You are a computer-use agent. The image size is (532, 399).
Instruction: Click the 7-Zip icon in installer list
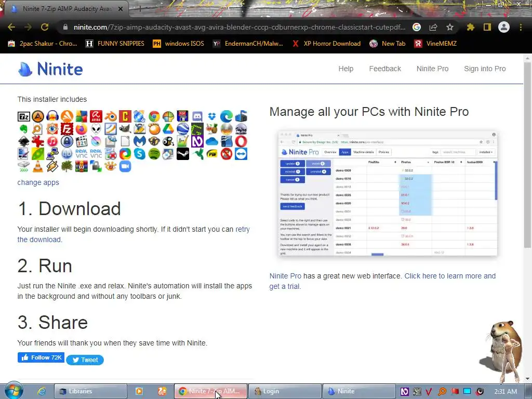[x=24, y=117]
